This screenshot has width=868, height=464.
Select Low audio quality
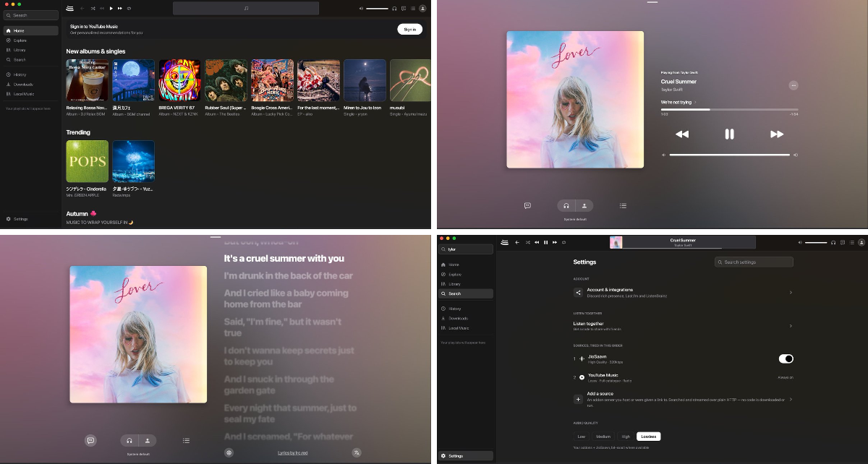tap(582, 437)
